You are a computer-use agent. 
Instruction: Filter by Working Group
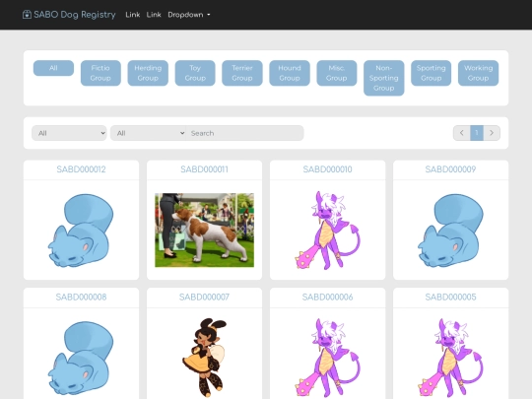[x=478, y=73]
